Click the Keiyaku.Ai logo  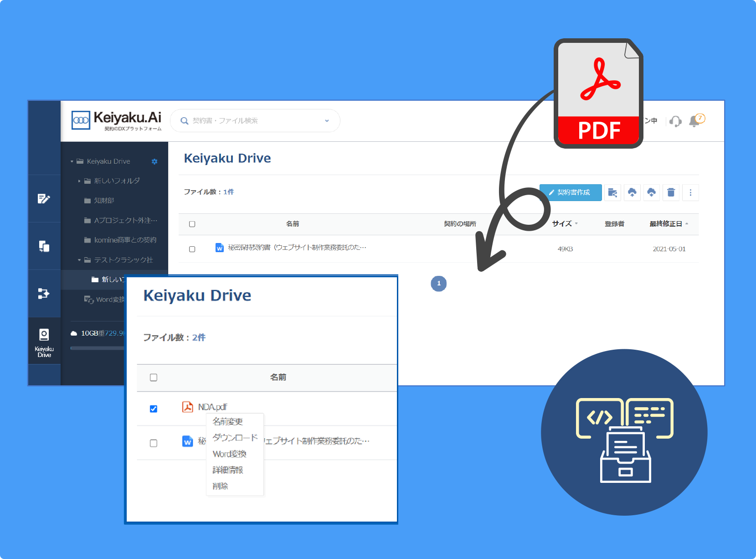click(117, 120)
